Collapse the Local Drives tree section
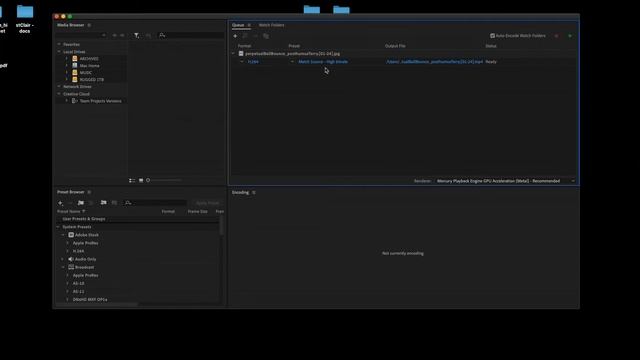 [x=59, y=52]
